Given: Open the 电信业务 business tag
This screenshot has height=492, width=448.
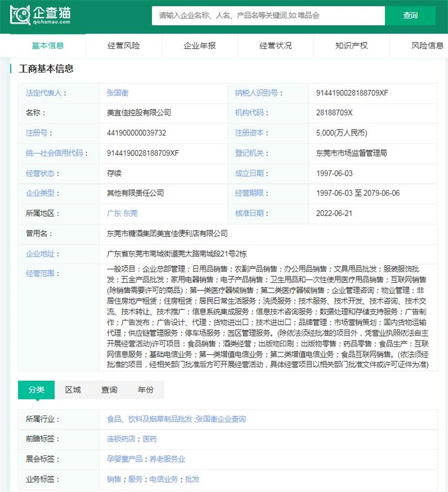Looking at the screenshot, I should (164, 479).
